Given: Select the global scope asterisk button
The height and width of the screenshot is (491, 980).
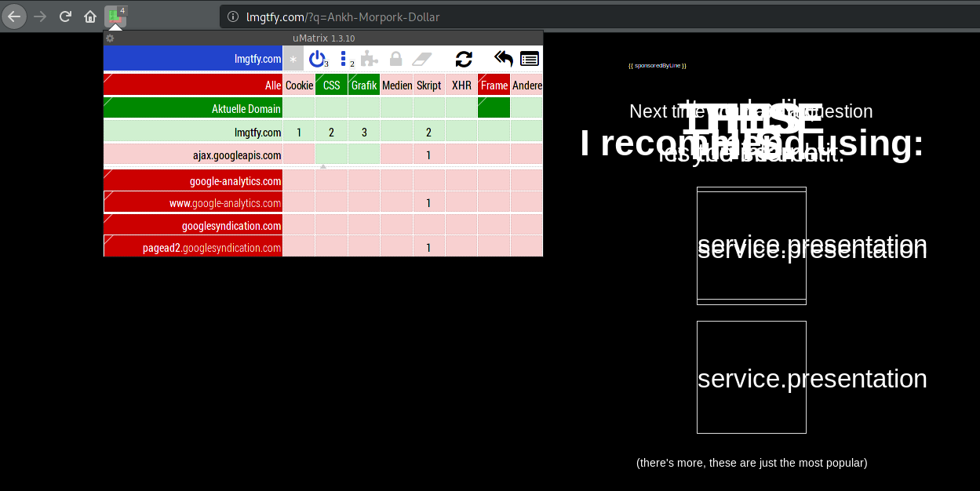Looking at the screenshot, I should tap(293, 59).
